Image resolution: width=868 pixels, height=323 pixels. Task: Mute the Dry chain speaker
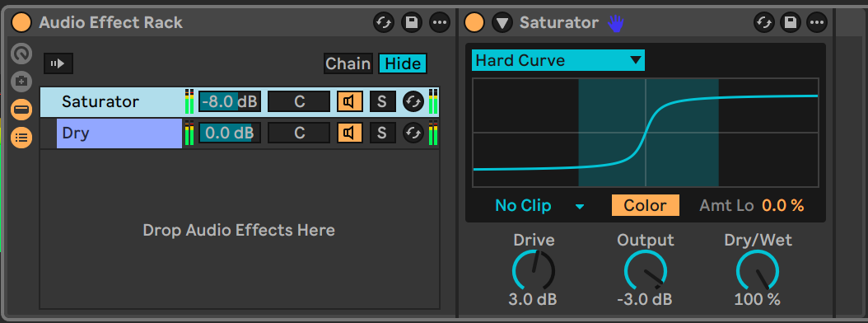350,133
